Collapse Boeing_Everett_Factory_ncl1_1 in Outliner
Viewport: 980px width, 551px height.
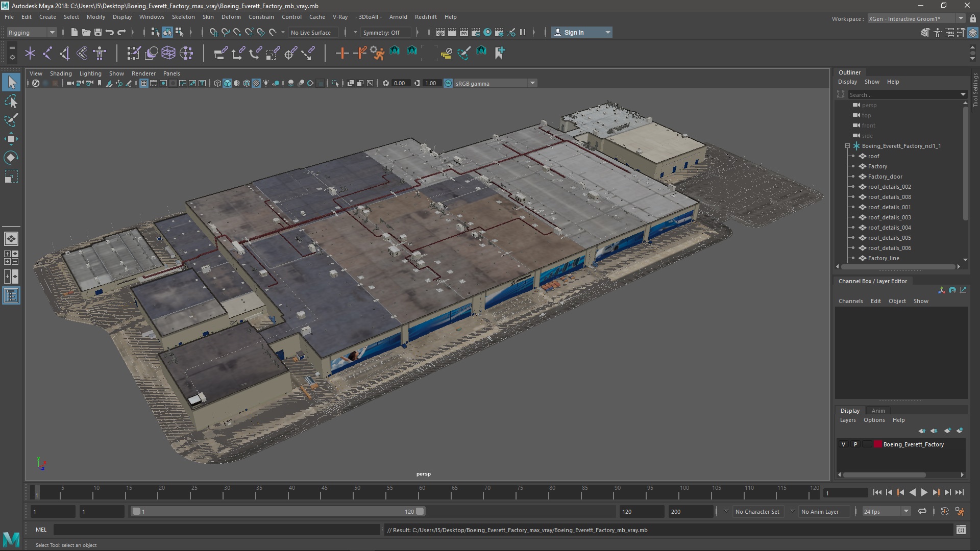pos(848,146)
